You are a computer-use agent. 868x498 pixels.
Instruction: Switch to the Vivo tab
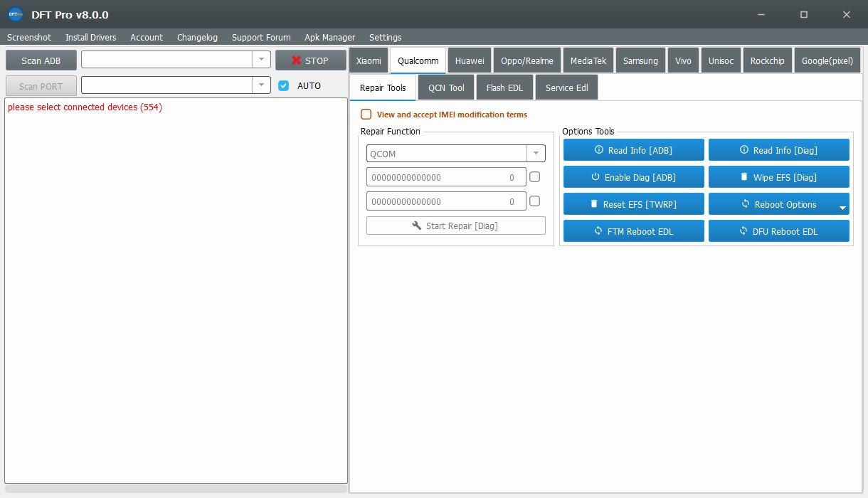(x=683, y=60)
